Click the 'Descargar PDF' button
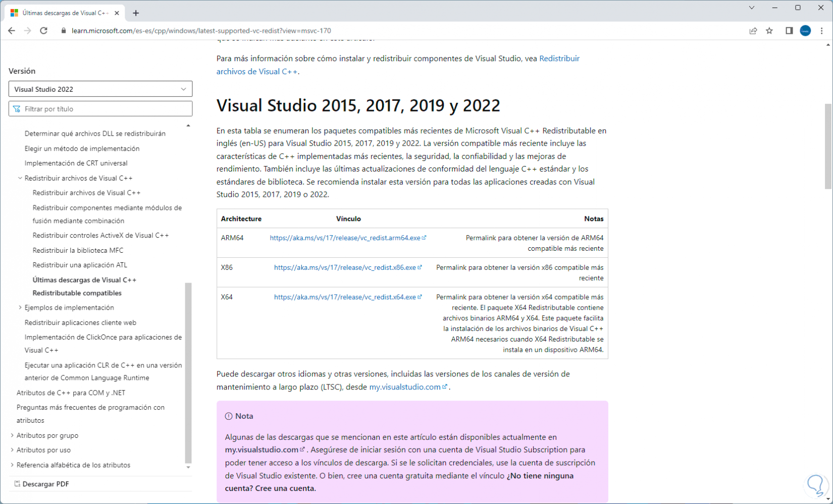Viewport: 833px width, 504px height. point(41,484)
